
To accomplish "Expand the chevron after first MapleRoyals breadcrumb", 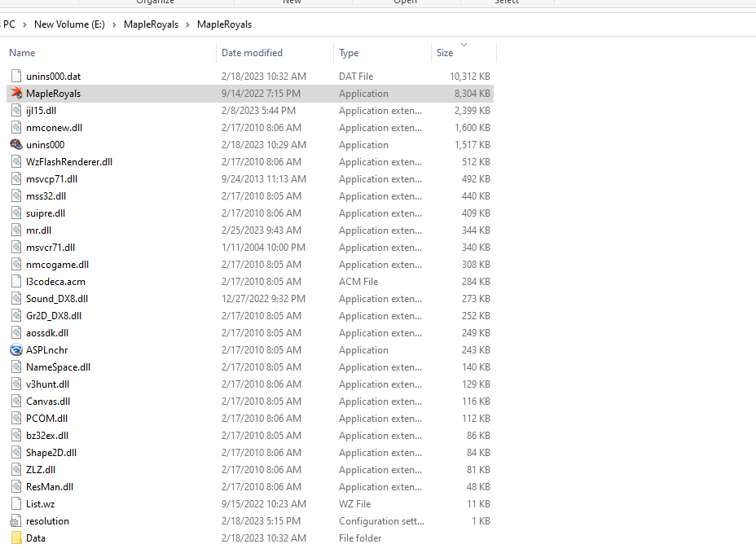I will [187, 24].
